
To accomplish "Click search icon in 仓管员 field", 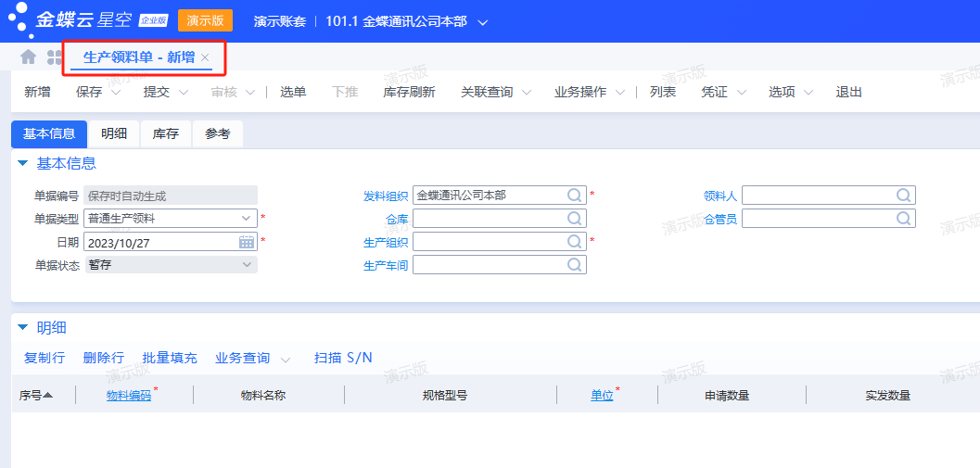I will [x=904, y=219].
